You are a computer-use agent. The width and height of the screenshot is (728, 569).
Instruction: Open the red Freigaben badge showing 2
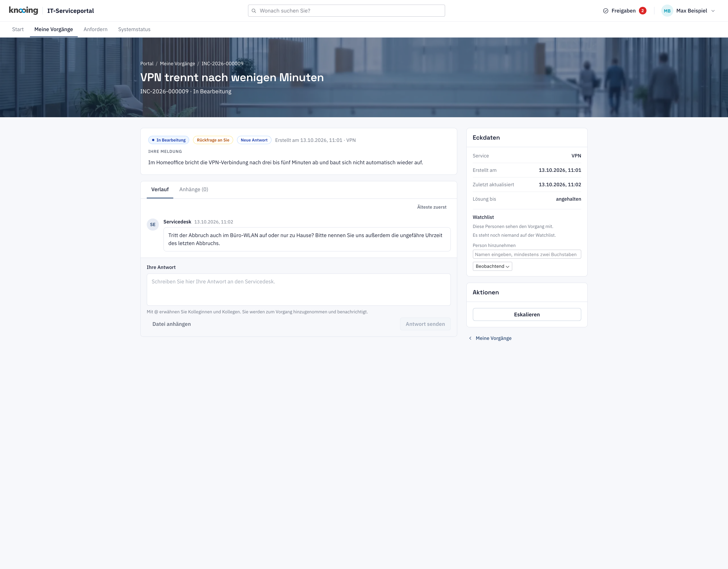pos(643,11)
